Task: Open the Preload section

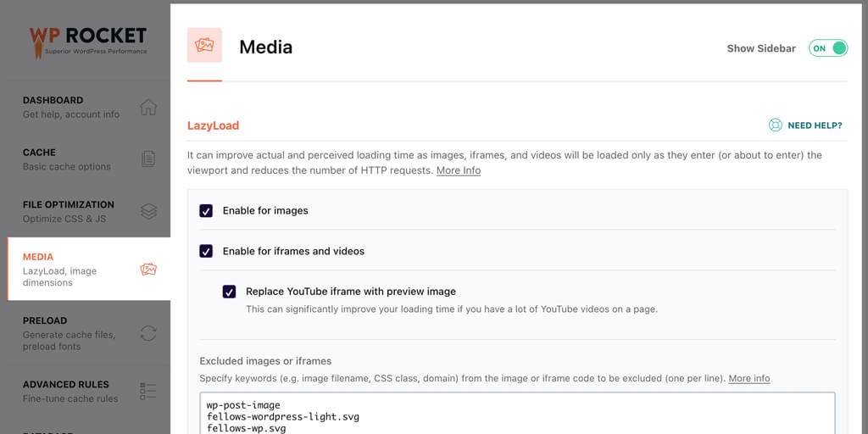Action: pyautogui.click(x=88, y=333)
